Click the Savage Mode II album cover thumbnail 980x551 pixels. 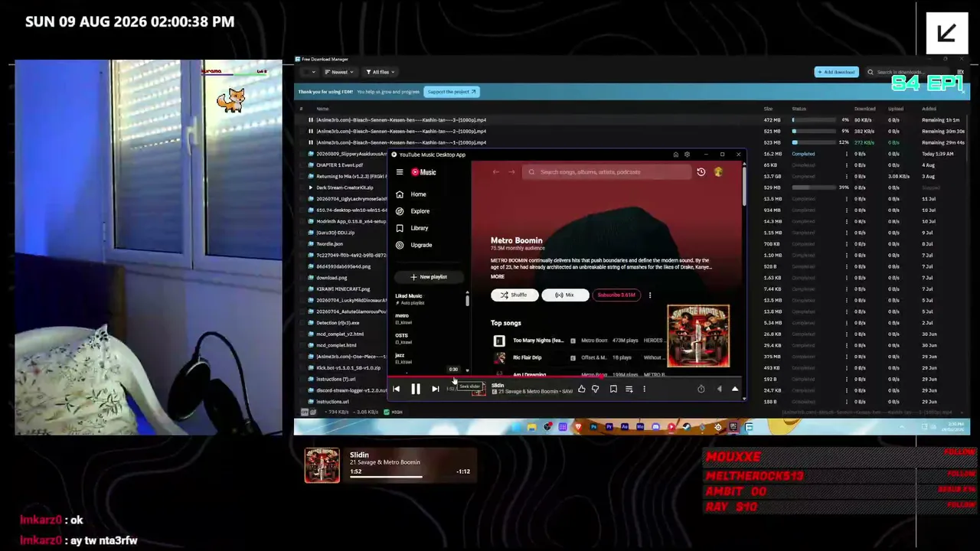[698, 336]
